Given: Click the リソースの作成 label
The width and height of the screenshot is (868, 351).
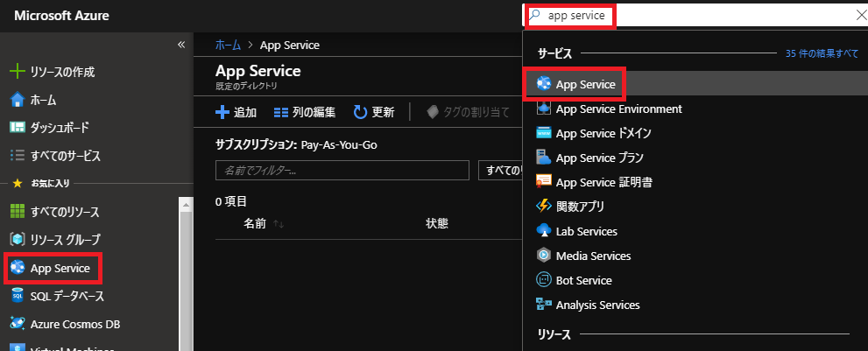Looking at the screenshot, I should 62,72.
